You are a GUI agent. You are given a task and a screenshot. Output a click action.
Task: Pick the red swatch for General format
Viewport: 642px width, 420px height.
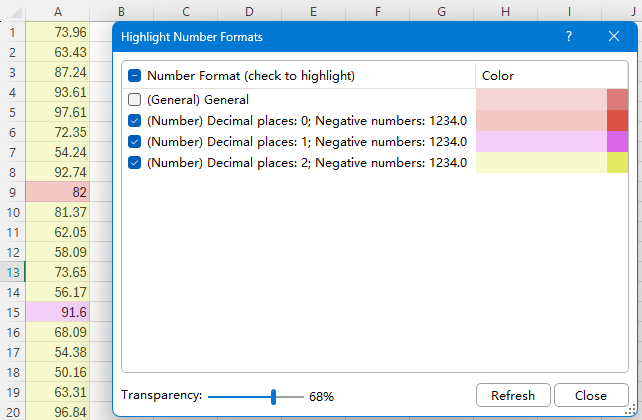point(617,99)
